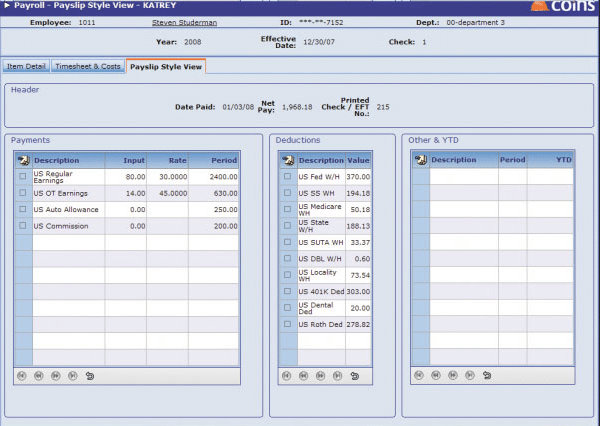Sort Deductions by Description column header
Screen dimensions: 600x426
tap(321, 160)
